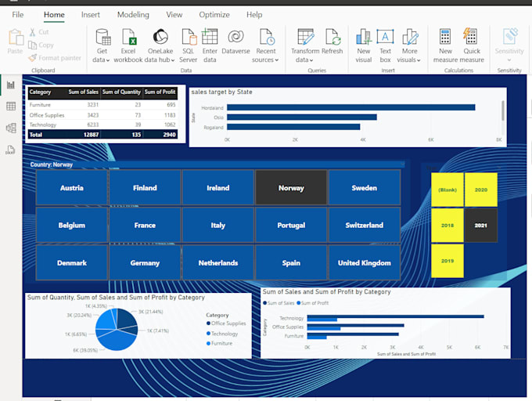The image size is (532, 401).
Task: Click the Hordaland bar in state chart
Action: [350, 107]
